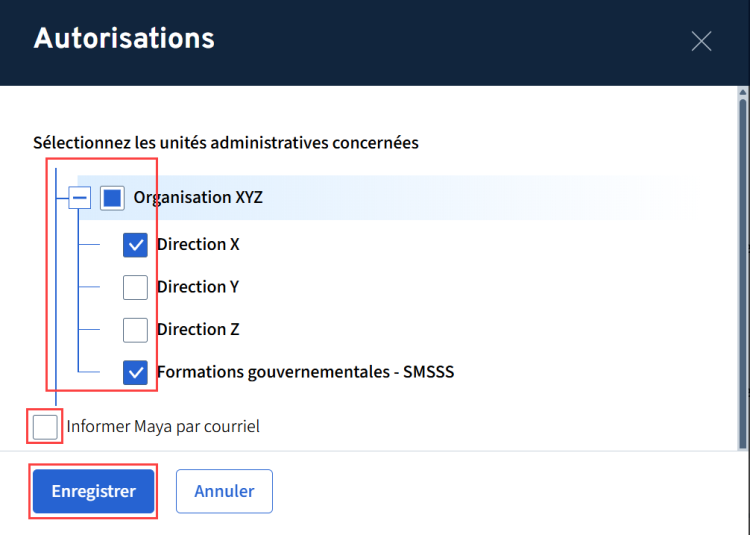Enable the Direction Z checkbox
The width and height of the screenshot is (750, 535).
pyautogui.click(x=135, y=330)
